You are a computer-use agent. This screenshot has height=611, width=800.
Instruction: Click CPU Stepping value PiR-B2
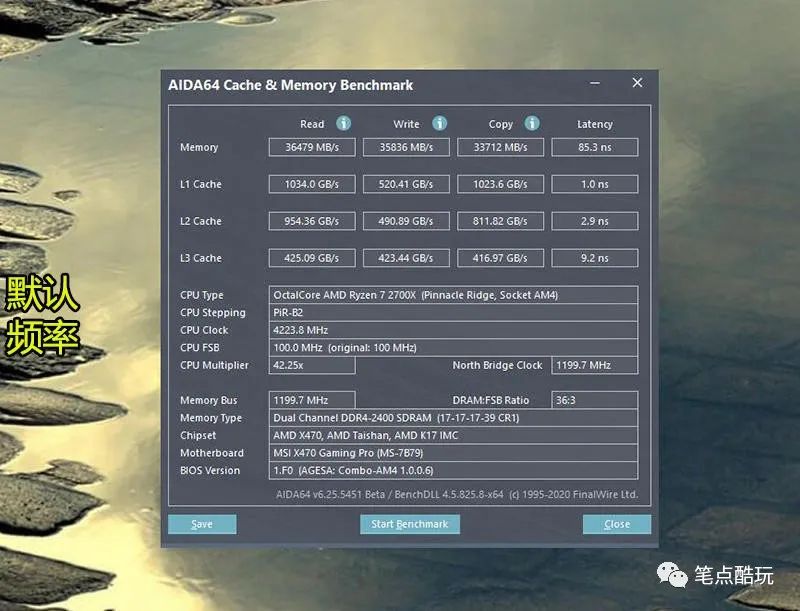[453, 313]
